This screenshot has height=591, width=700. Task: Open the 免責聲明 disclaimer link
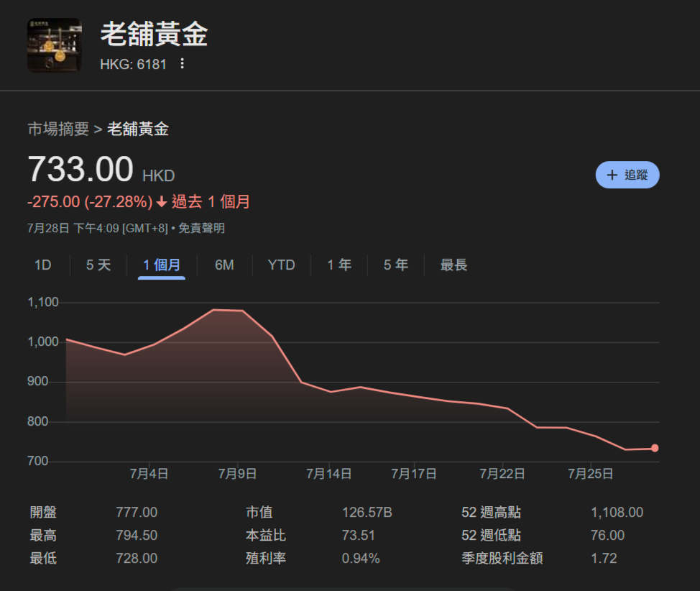(201, 229)
